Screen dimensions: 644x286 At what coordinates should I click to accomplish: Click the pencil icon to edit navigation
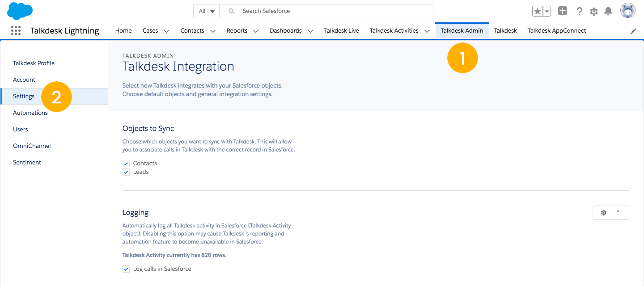pyautogui.click(x=633, y=31)
